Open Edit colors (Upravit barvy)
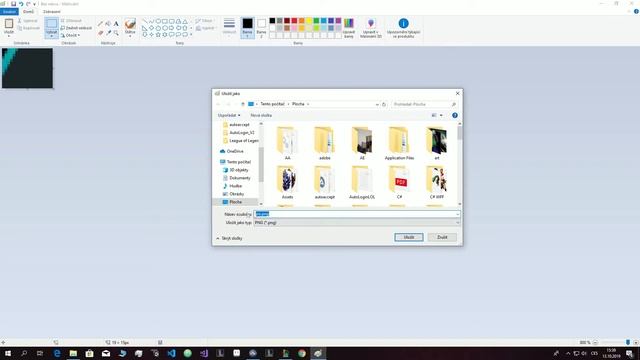 (x=349, y=28)
